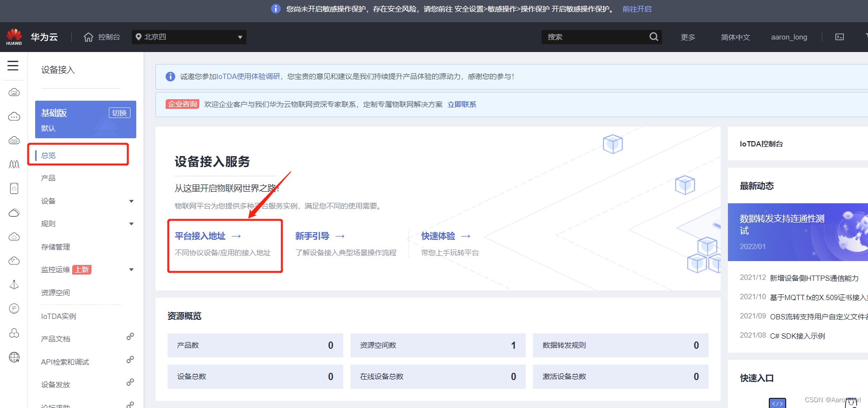Click the globe sidebar icon
The height and width of the screenshot is (408, 868).
[x=14, y=357]
